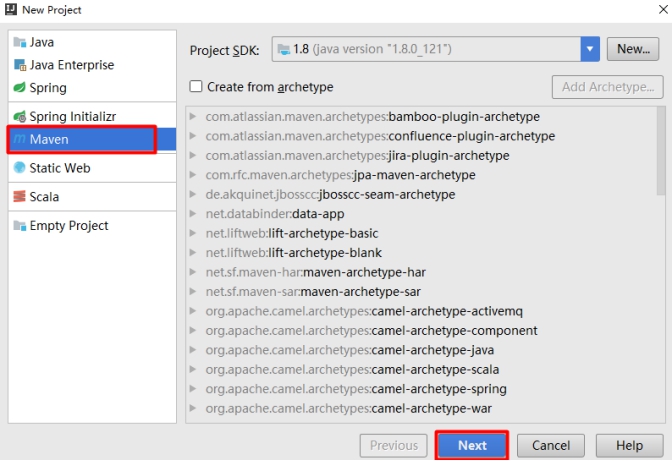672x461 pixels.
Task: Select net.databinder:data-app row text
Action: pos(275,214)
